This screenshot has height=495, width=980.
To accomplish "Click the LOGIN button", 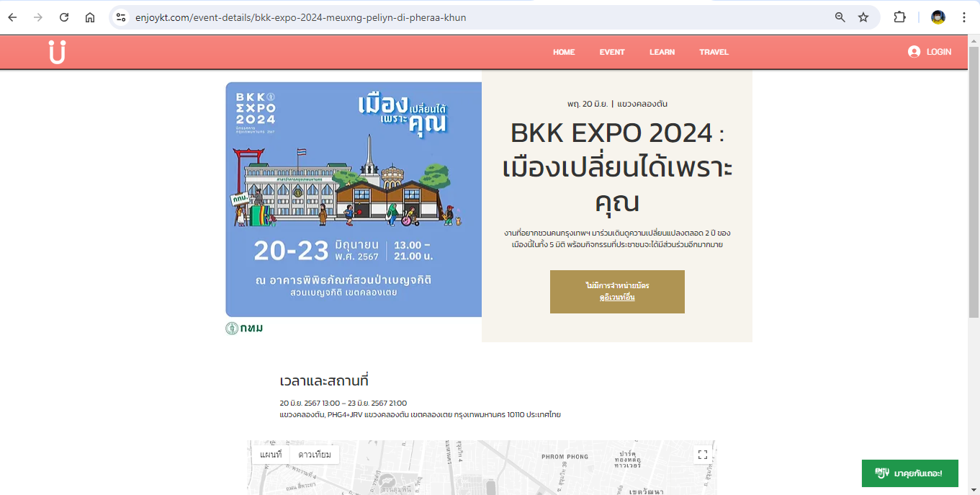I will (x=930, y=52).
